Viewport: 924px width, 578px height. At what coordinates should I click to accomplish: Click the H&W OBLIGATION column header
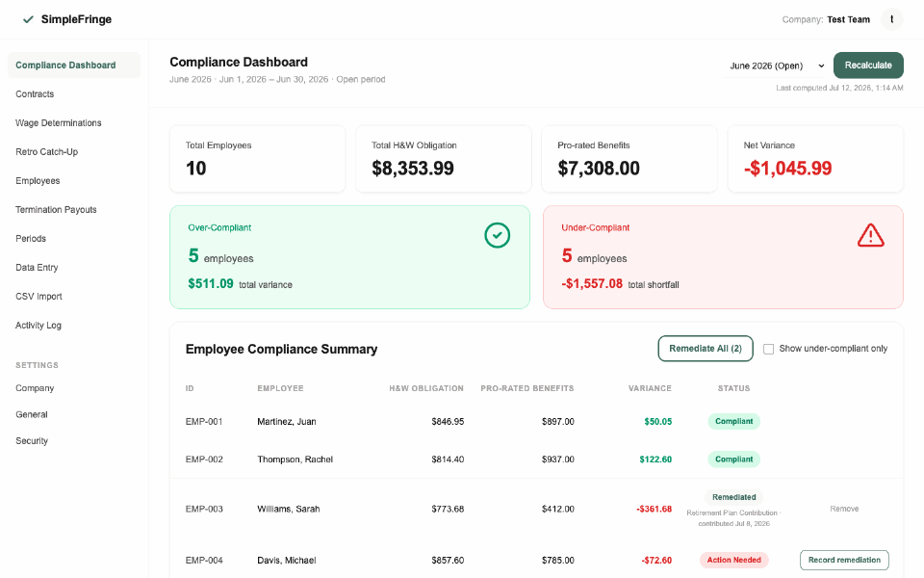click(x=426, y=388)
